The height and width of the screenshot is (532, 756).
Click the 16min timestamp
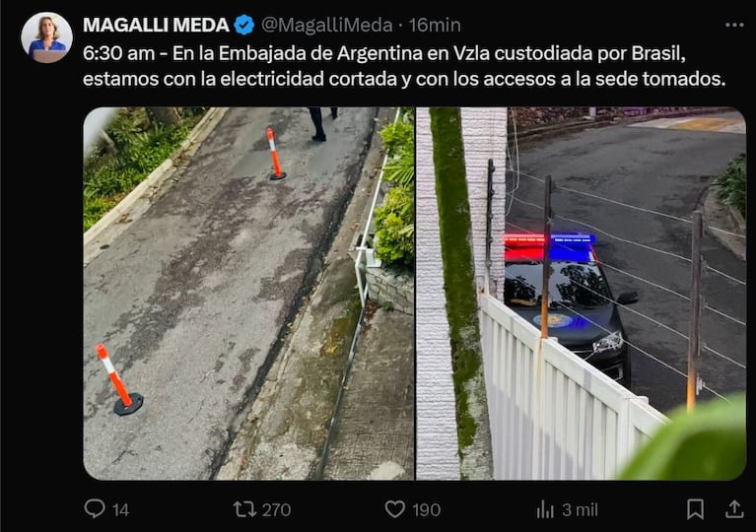click(x=435, y=25)
